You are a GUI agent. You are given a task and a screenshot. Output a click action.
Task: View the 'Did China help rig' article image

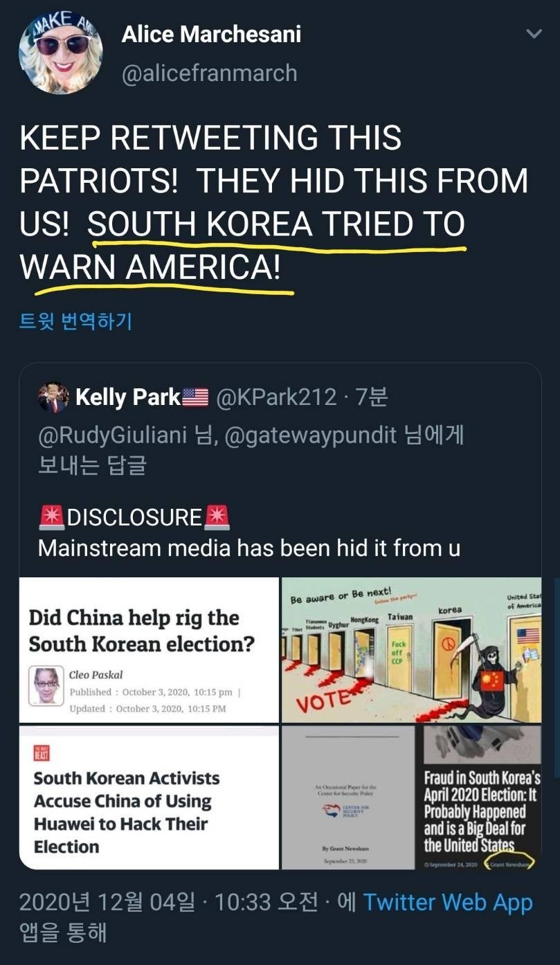click(149, 650)
